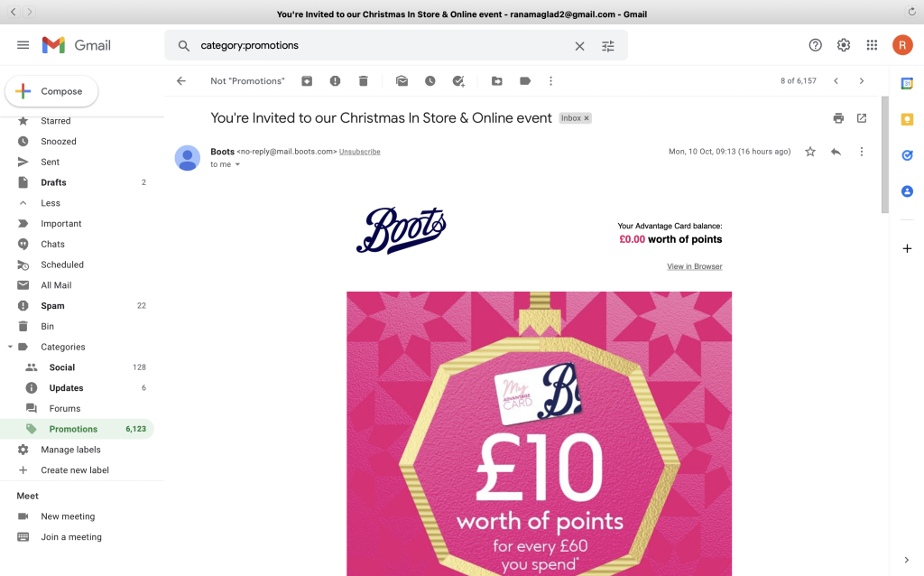This screenshot has width=924, height=576.
Task: Expand the 'to me' recipient details
Action: click(x=237, y=164)
